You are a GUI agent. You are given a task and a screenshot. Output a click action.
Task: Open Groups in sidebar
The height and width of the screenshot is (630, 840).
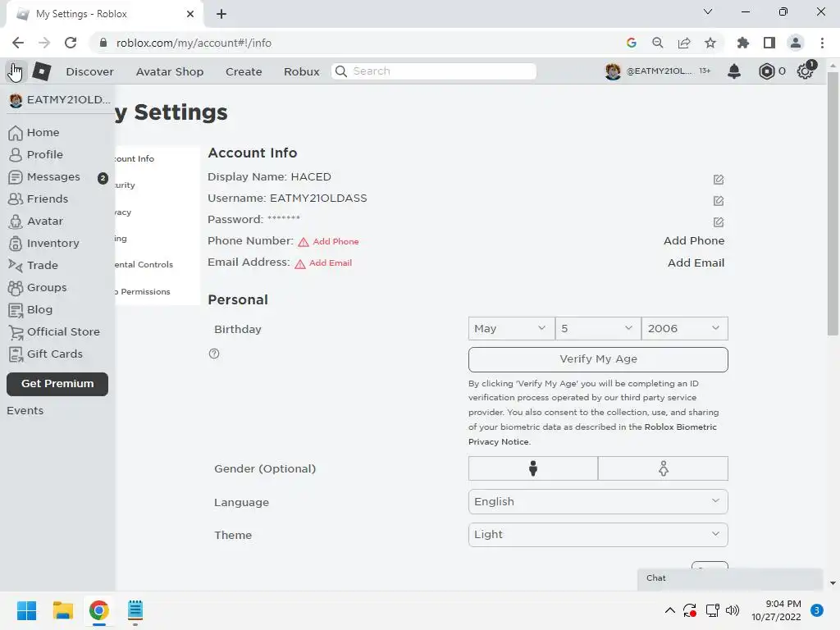(38, 287)
